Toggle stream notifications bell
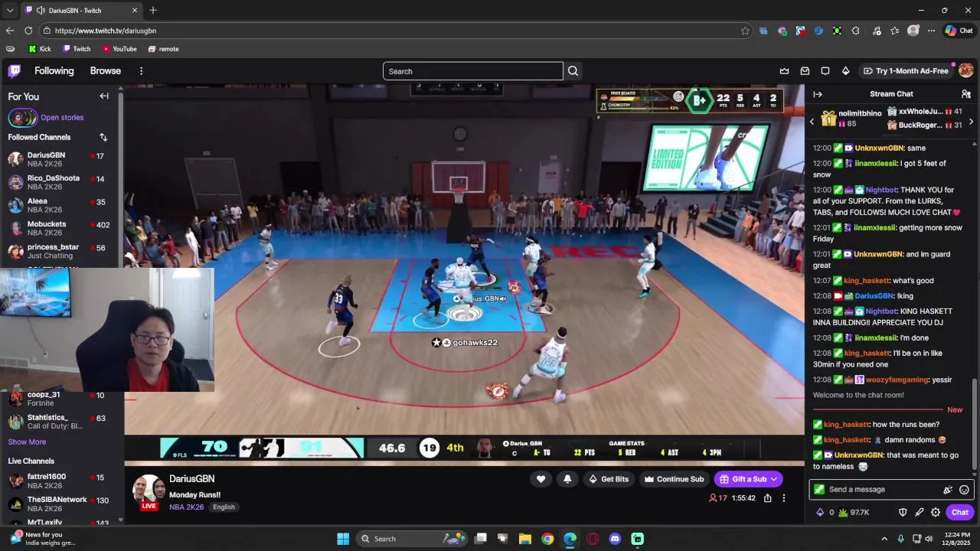 [567, 479]
